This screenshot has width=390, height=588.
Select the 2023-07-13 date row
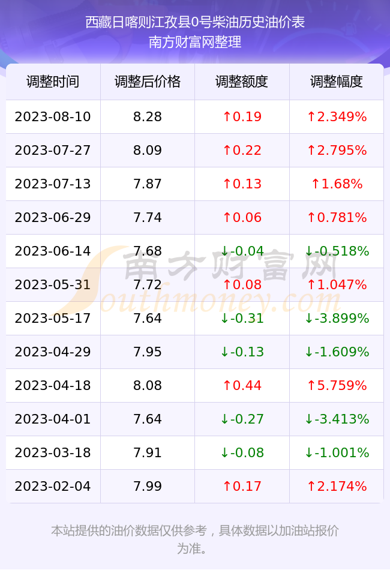194,184
